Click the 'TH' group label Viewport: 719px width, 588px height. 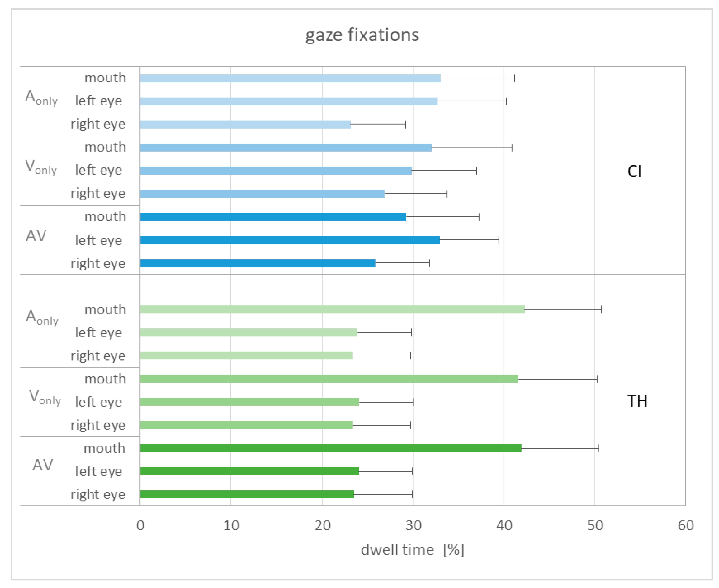(637, 401)
